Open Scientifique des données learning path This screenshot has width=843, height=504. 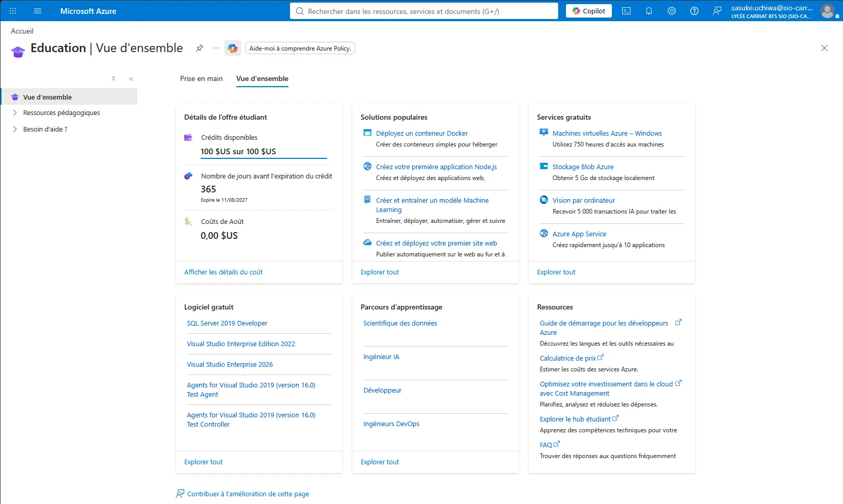(x=400, y=323)
